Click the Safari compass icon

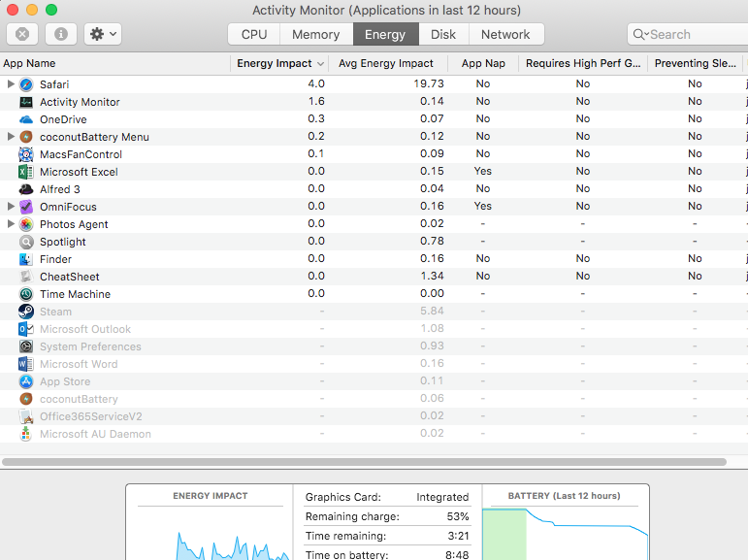pos(26,84)
